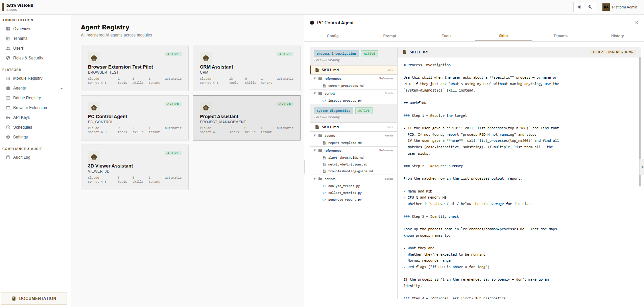The height and width of the screenshot is (307, 644).
Task: Switch to the Tools tab
Action: (x=447, y=36)
